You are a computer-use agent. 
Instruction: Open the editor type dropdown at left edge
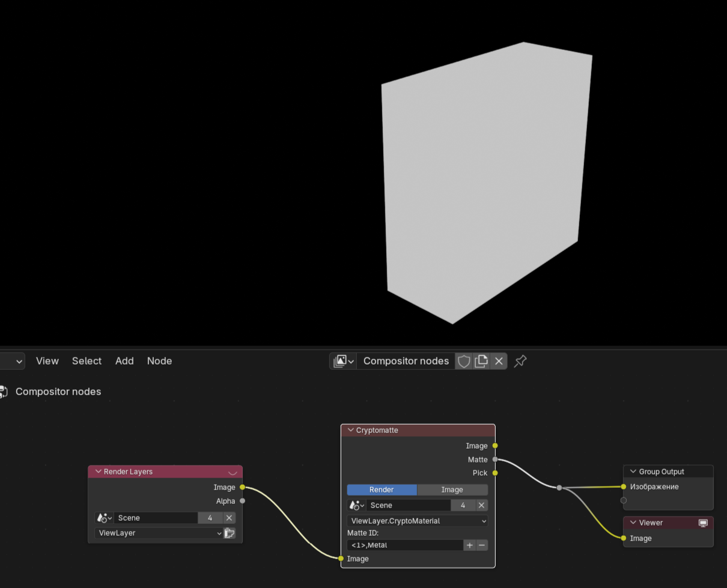point(12,361)
